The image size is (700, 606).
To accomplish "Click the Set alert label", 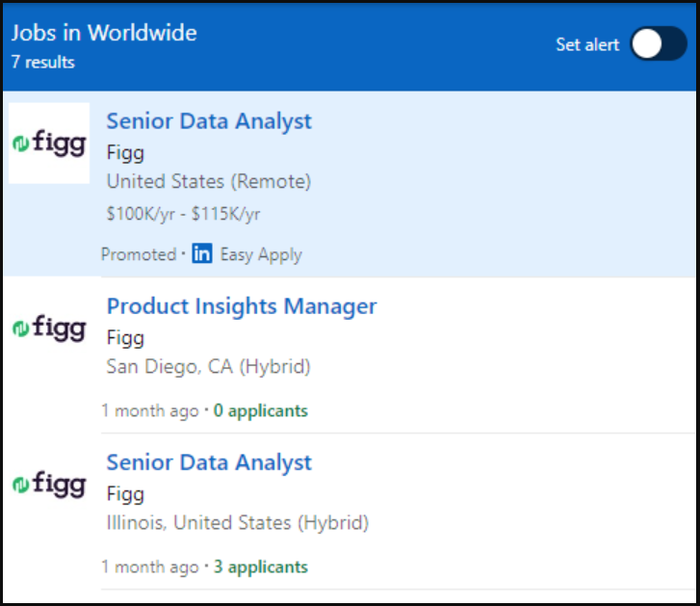I will click(587, 44).
